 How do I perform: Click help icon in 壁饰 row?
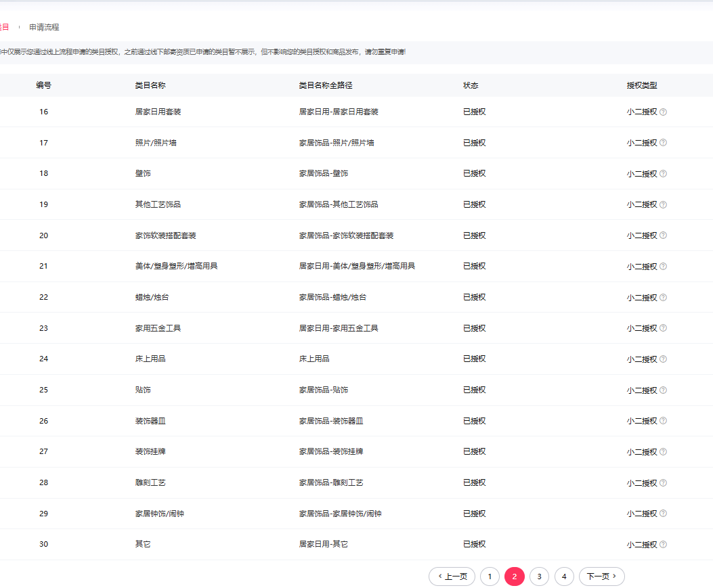663,174
